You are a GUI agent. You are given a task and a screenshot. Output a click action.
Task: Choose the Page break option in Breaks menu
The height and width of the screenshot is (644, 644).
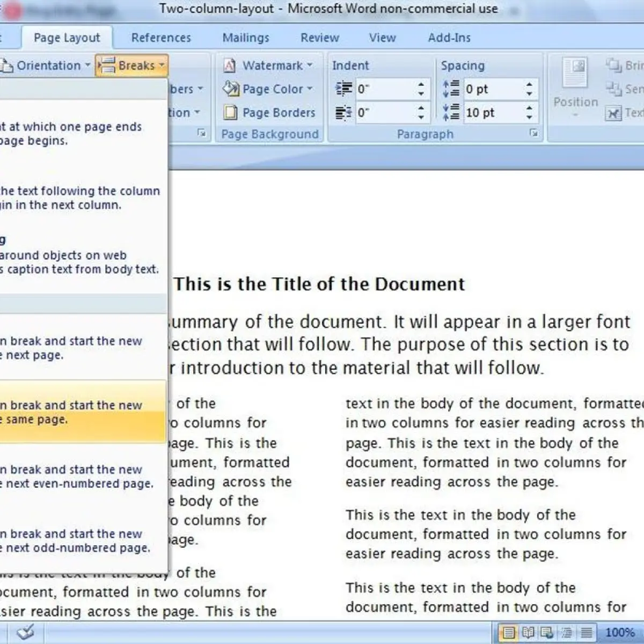tap(83, 132)
